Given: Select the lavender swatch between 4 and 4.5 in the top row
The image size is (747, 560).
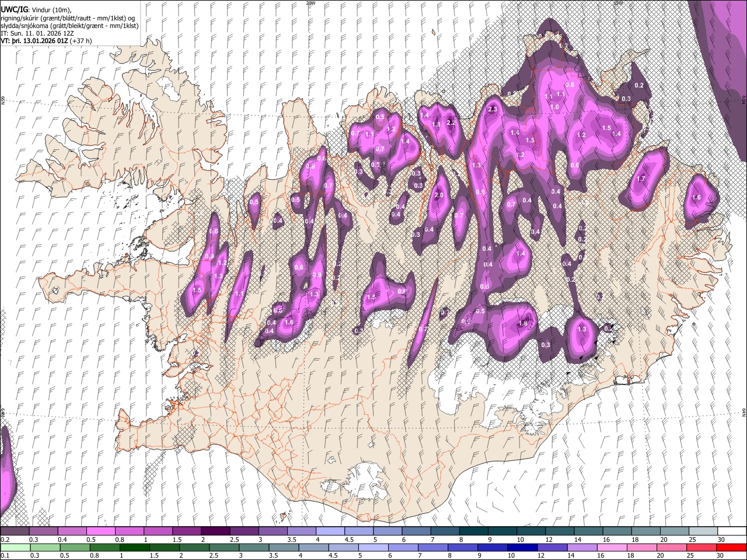Looking at the screenshot, I should (330, 531).
